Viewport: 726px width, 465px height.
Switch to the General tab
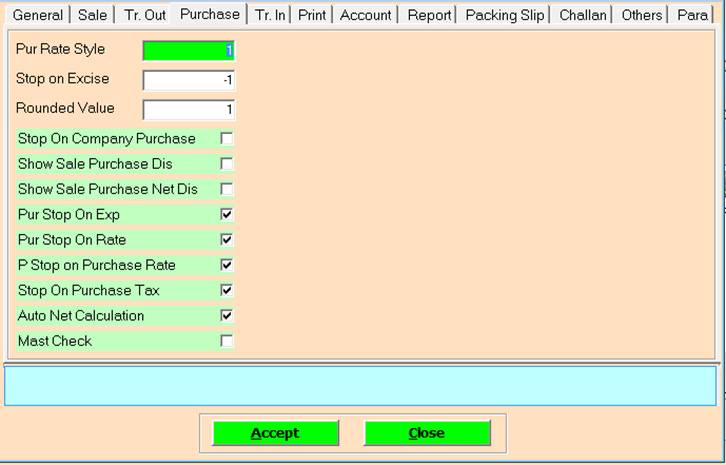[37, 15]
